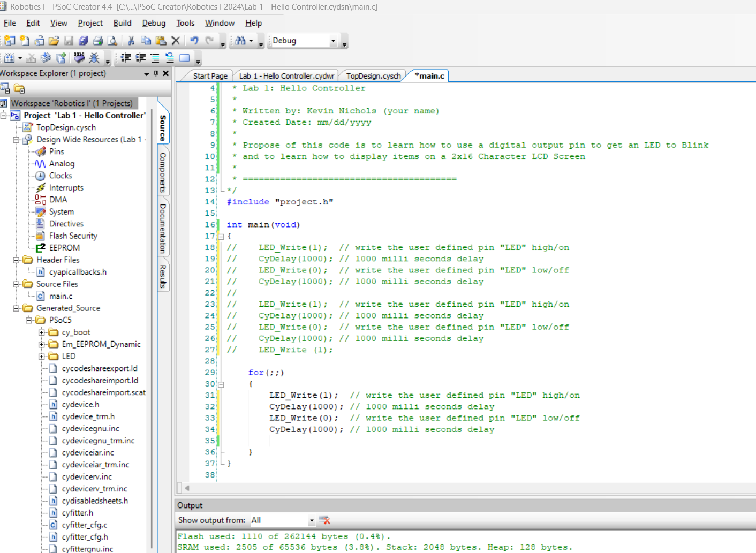This screenshot has width=756, height=553.
Task: Select the Pins resource item
Action: [56, 151]
